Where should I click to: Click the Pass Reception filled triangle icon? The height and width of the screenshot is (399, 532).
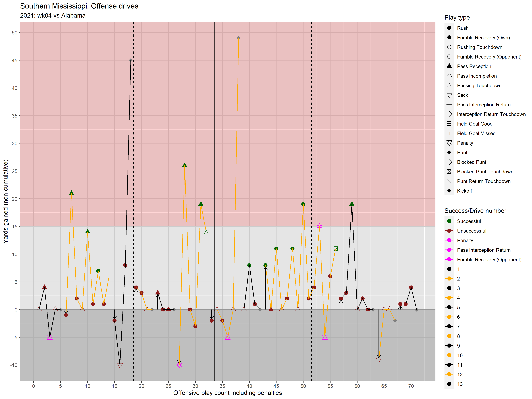pyautogui.click(x=449, y=66)
